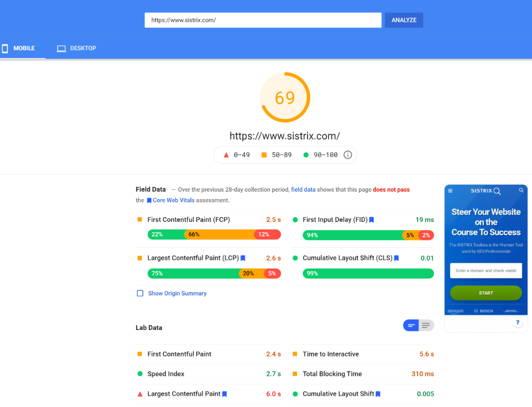The width and height of the screenshot is (532, 407).
Task: Click the domain input field in the SISTRIX ad
Action: 485,271
